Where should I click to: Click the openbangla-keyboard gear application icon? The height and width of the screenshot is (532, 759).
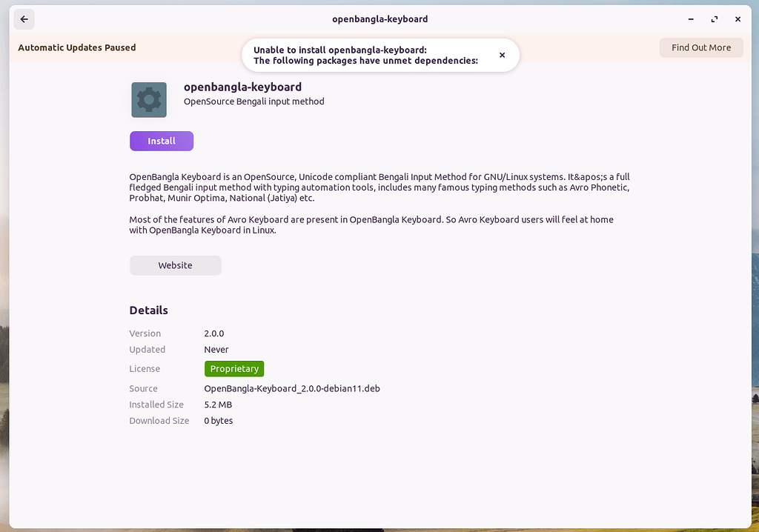tap(148, 99)
